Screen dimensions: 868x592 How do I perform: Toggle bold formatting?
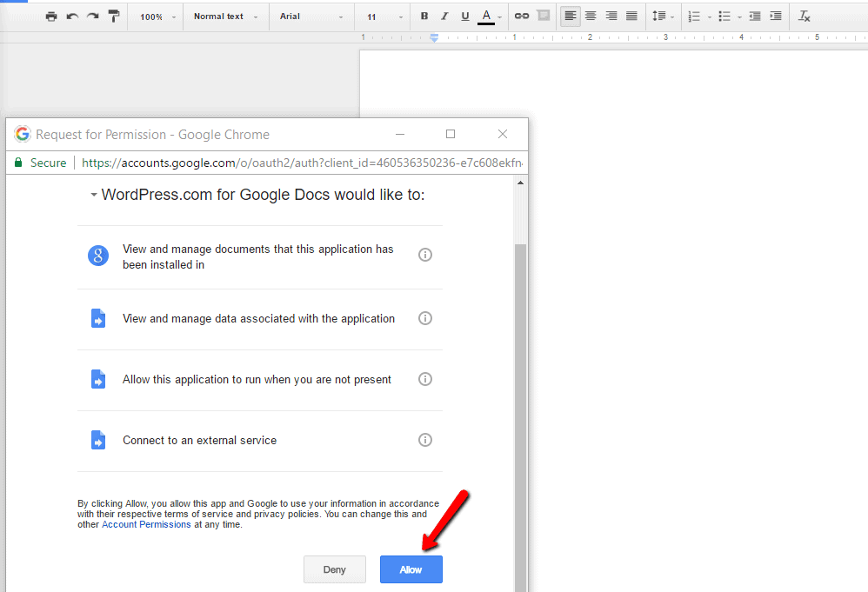[x=424, y=16]
